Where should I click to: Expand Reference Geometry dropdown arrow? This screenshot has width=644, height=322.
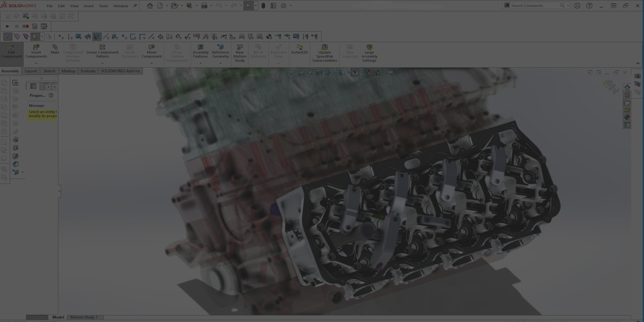pyautogui.click(x=220, y=63)
